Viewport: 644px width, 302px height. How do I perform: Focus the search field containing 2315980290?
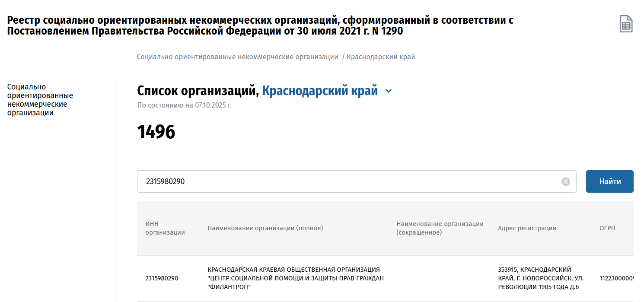(x=346, y=181)
